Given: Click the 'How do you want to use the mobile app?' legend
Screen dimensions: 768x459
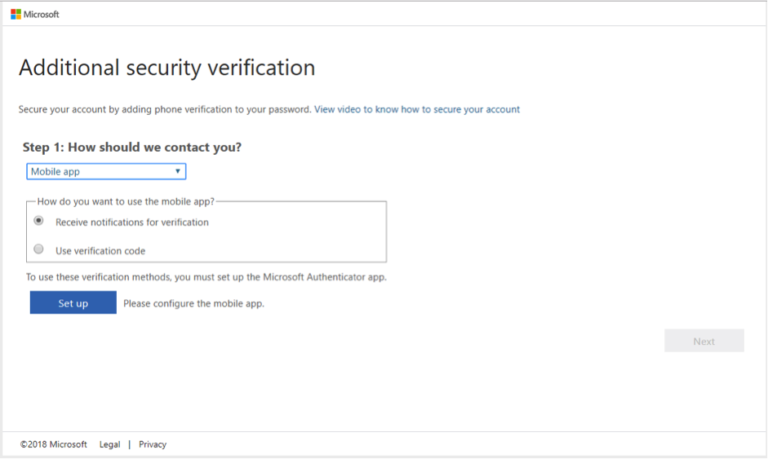Looking at the screenshot, I should tap(126, 201).
